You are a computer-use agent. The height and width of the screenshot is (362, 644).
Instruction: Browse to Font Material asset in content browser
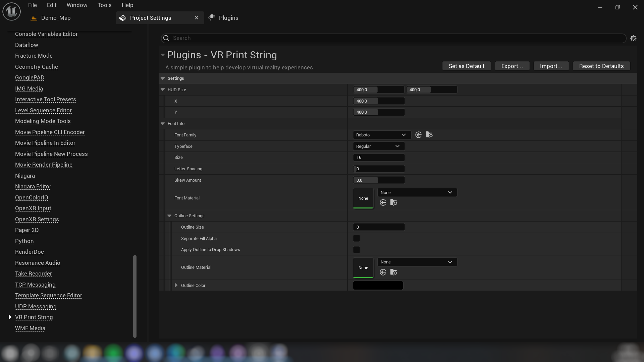(393, 202)
